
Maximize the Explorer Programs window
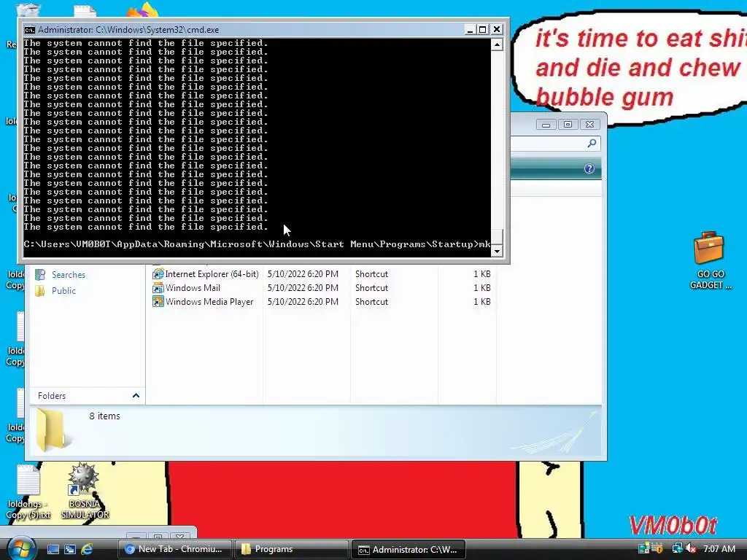click(x=568, y=124)
